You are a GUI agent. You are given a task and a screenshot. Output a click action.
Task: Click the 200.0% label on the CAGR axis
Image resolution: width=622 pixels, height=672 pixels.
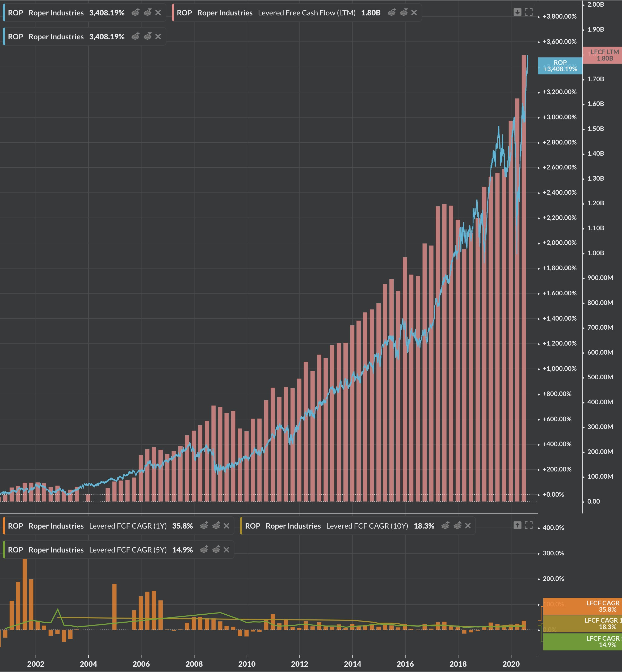[553, 579]
